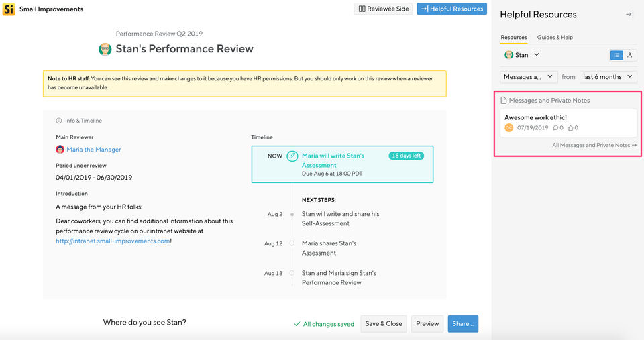Click the Info & Timeline info icon
The width and height of the screenshot is (644, 340).
pyautogui.click(x=58, y=121)
